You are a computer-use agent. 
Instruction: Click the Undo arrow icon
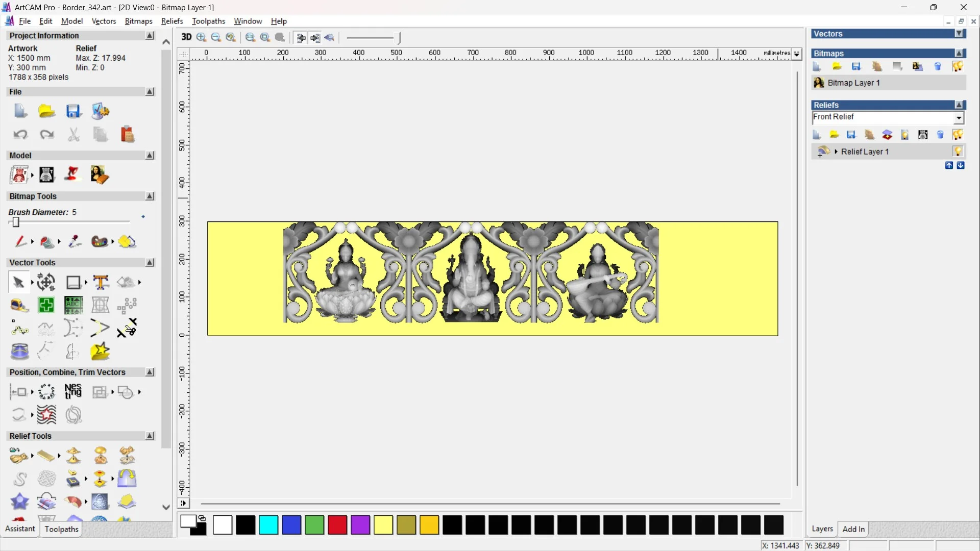(20, 135)
